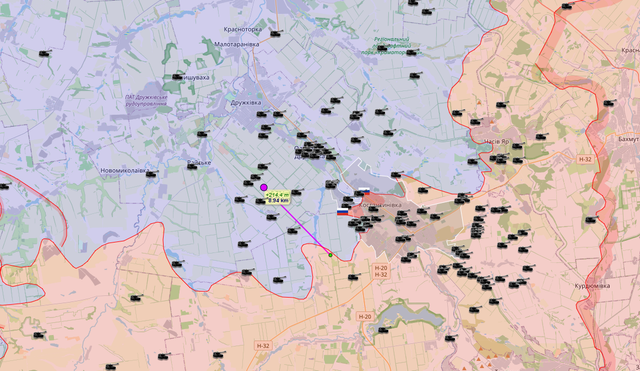Image resolution: width=640 pixels, height=371 pixels.
Task: Click the Дружківка city label
Action: pyautogui.click(x=246, y=103)
